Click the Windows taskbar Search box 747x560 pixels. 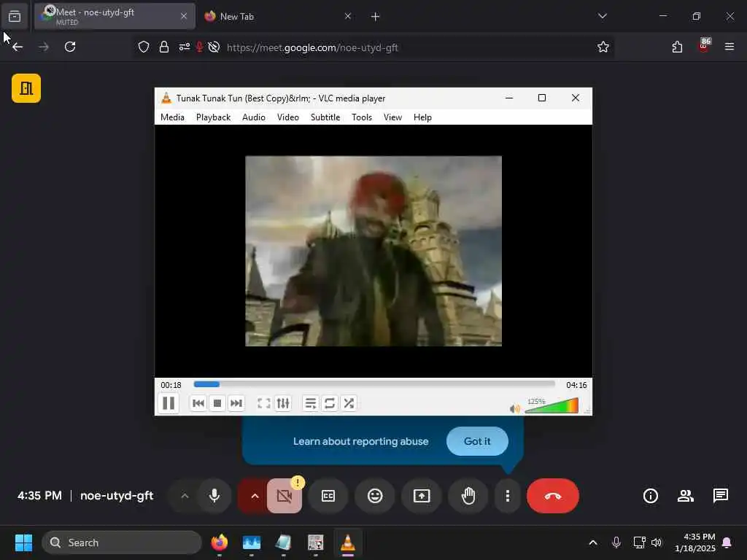click(x=122, y=542)
